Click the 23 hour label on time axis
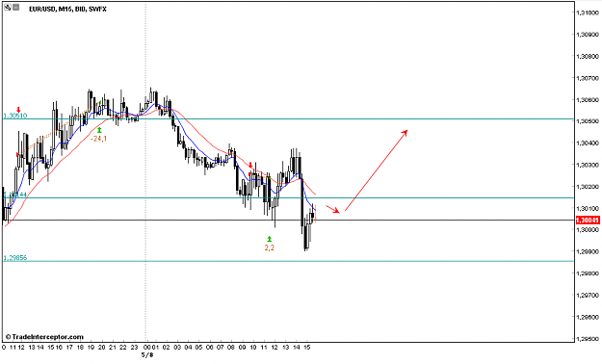602x364 pixels. [134, 348]
